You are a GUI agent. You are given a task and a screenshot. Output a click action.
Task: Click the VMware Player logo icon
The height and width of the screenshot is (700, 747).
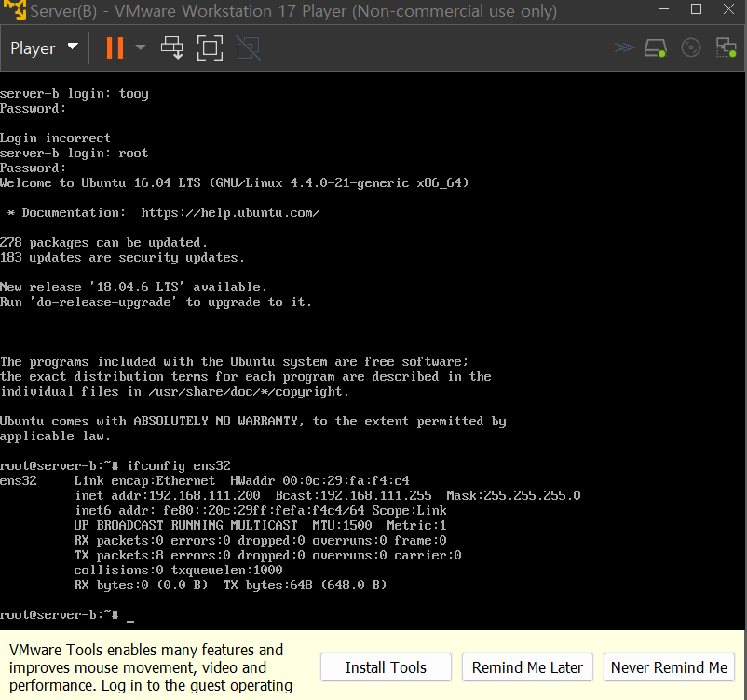coord(14,9)
